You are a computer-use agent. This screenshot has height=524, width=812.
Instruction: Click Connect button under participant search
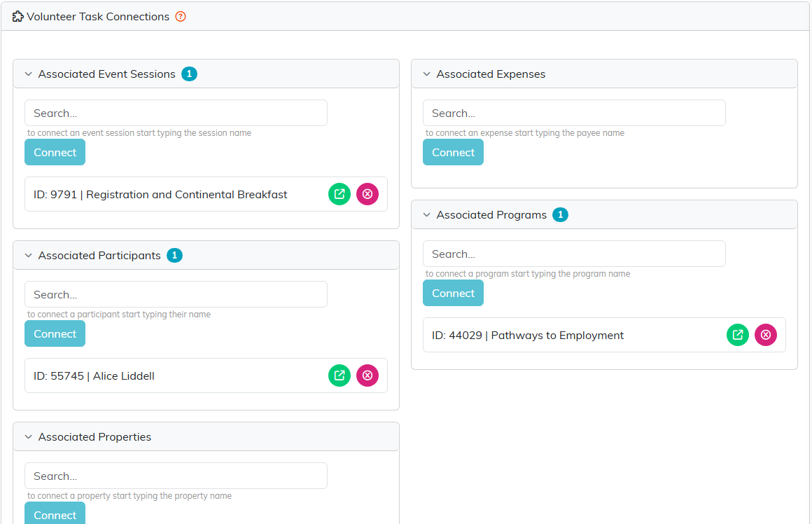click(55, 333)
